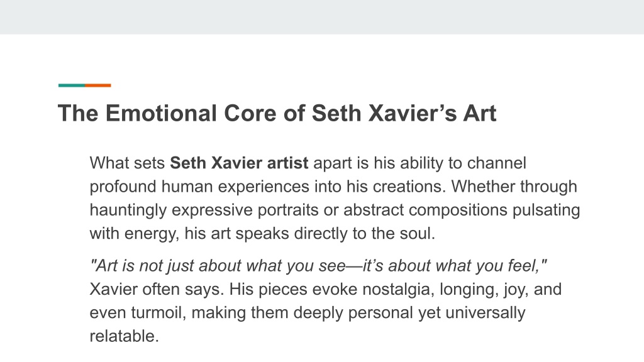Click the phrase 'even turmoil'
The width and height of the screenshot is (644, 362).
click(x=135, y=313)
